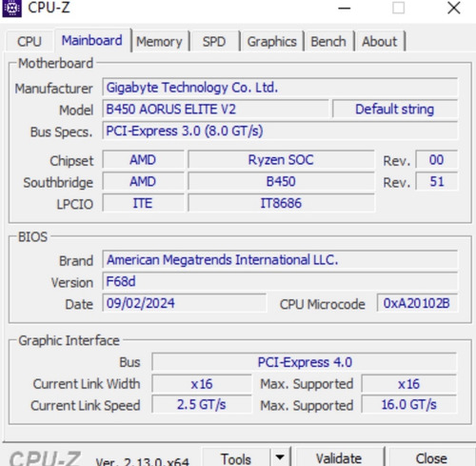
Task: Click the BIOS Brand American Megatrends field
Action: point(280,259)
